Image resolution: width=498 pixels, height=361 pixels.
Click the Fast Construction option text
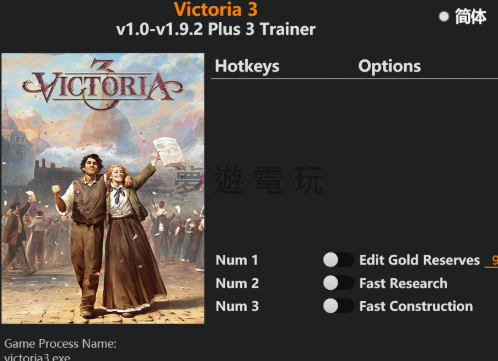coord(416,306)
